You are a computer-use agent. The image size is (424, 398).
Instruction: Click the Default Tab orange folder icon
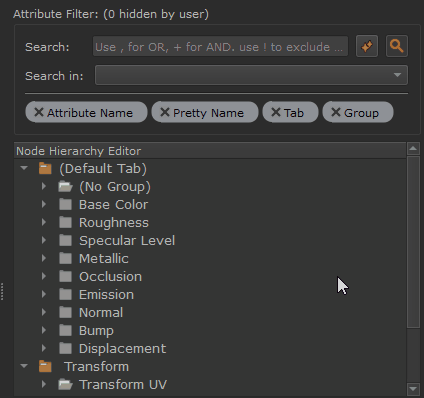point(45,168)
